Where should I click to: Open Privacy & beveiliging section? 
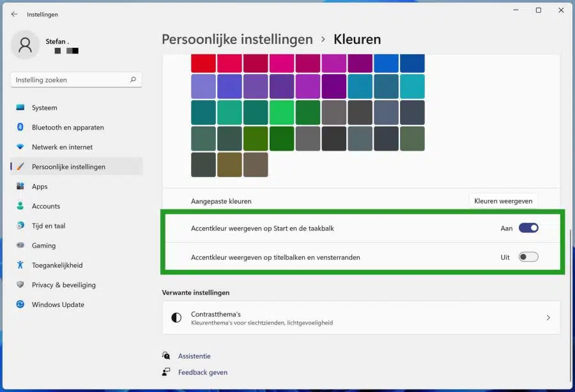click(76, 285)
